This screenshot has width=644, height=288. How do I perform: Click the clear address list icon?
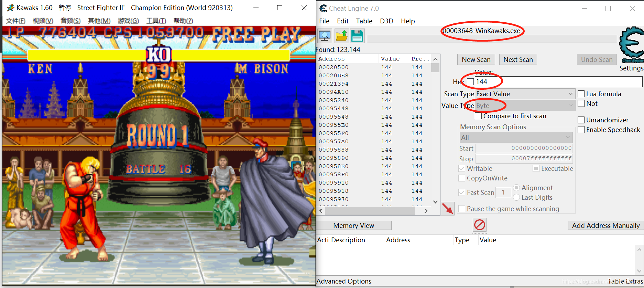click(x=480, y=225)
